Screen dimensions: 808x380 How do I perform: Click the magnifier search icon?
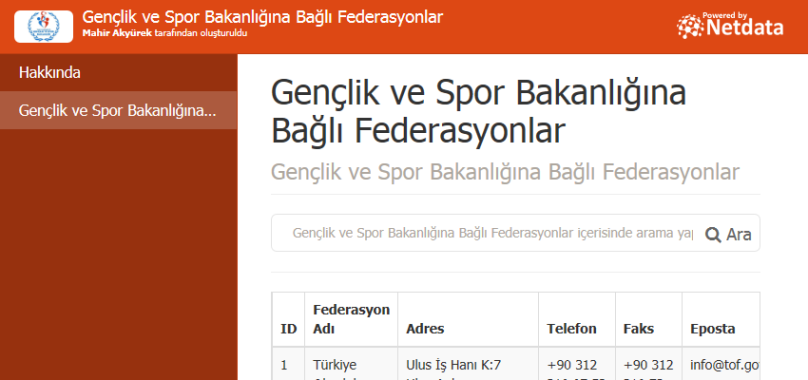[x=713, y=235]
